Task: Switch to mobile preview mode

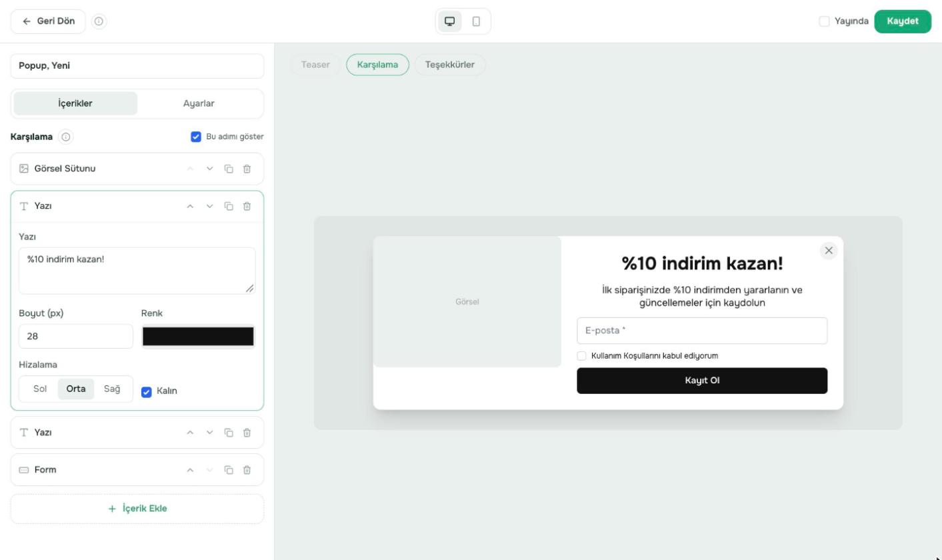Action: tap(476, 21)
